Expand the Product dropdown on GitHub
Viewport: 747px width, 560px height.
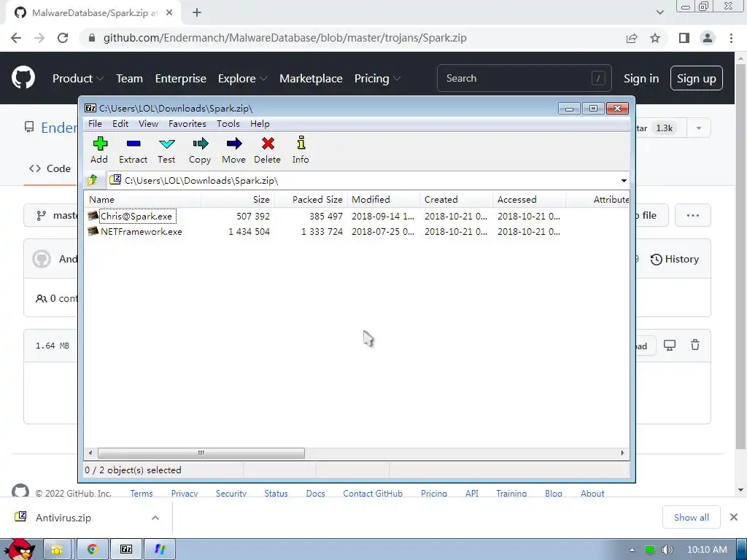click(77, 79)
